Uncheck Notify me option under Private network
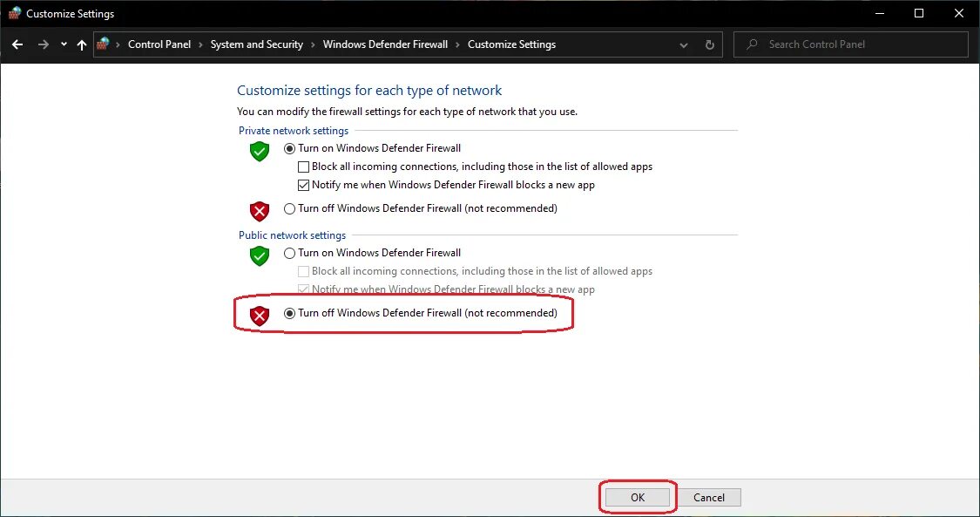This screenshot has width=980, height=517. (x=303, y=185)
